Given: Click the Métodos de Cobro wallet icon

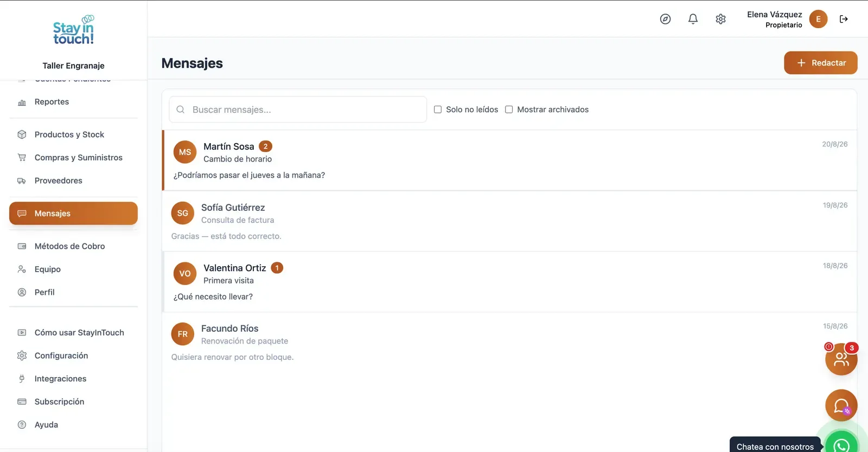Looking at the screenshot, I should click(x=22, y=246).
